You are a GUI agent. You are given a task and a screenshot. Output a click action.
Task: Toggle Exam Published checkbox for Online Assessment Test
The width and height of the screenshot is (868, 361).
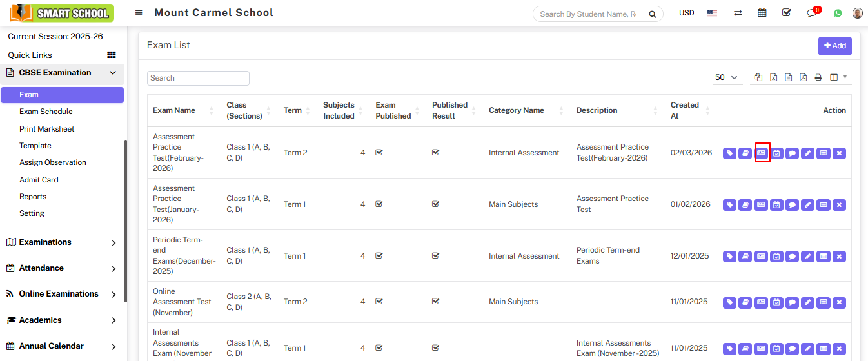[x=379, y=302]
